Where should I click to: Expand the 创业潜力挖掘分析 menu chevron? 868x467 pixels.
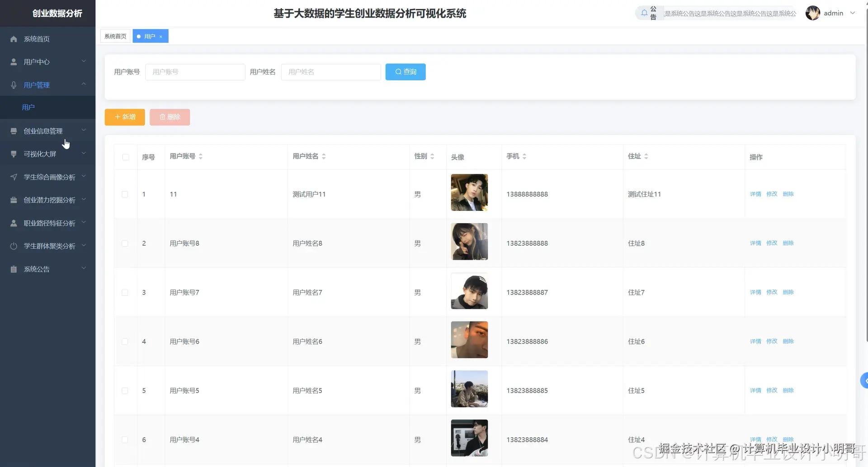[x=84, y=199]
